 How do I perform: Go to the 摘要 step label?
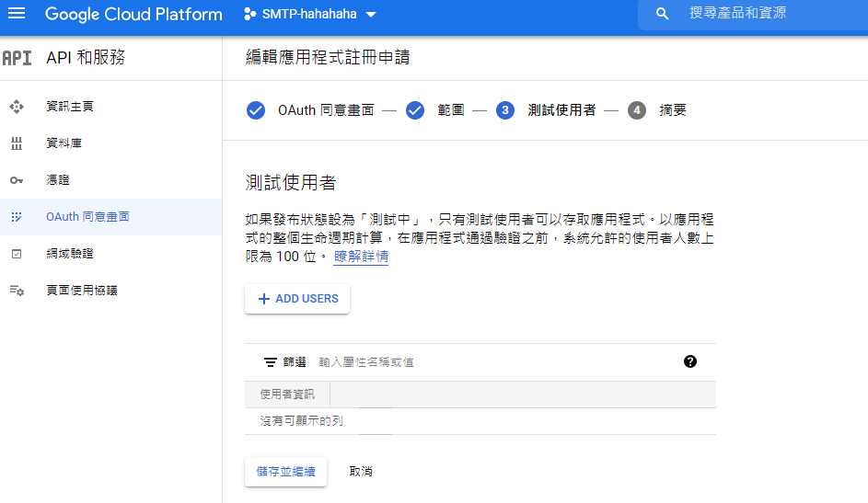click(x=673, y=110)
